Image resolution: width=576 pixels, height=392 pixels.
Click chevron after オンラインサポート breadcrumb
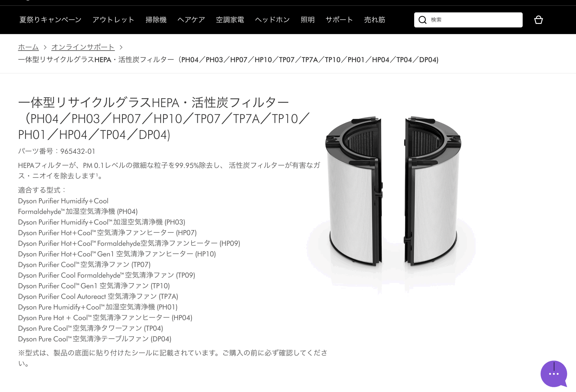121,47
